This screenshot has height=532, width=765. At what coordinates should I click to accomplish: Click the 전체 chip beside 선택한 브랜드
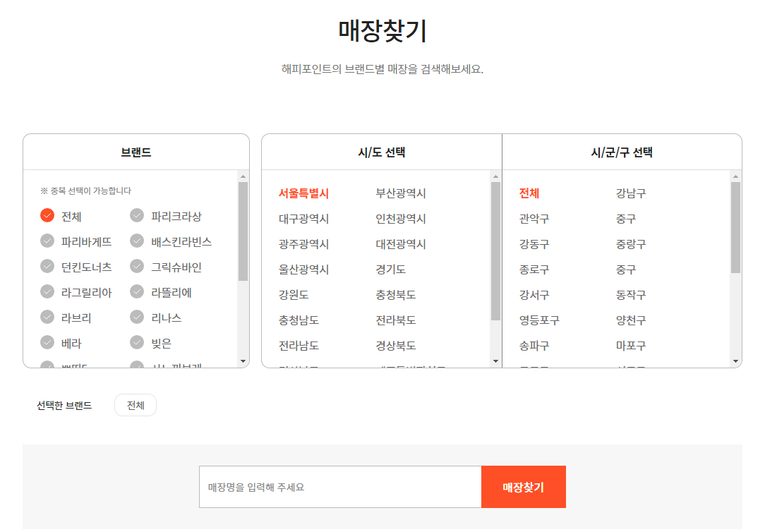135,404
